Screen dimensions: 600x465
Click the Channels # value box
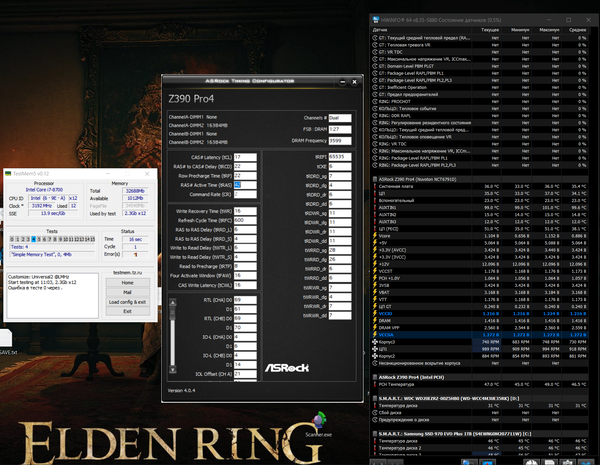pos(340,118)
